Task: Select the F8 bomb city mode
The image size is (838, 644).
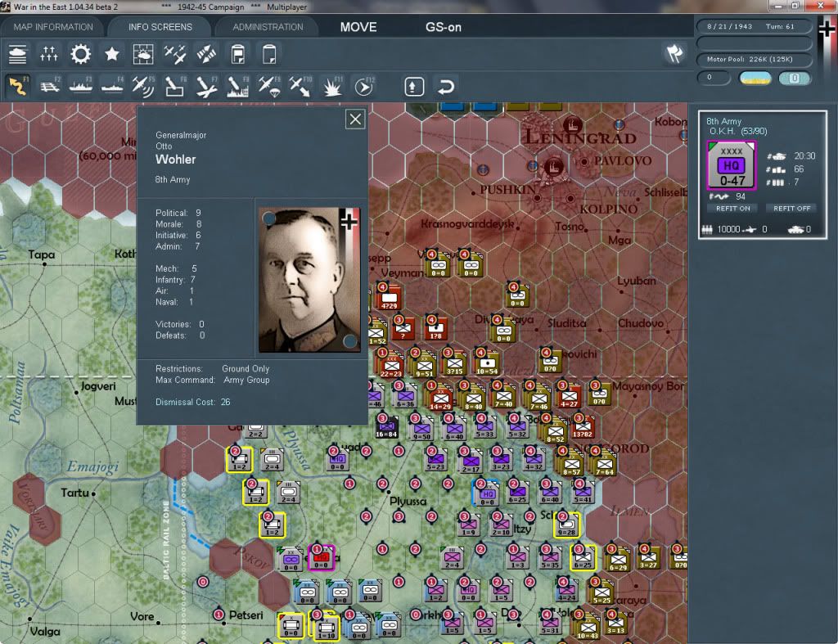Action: click(x=238, y=86)
